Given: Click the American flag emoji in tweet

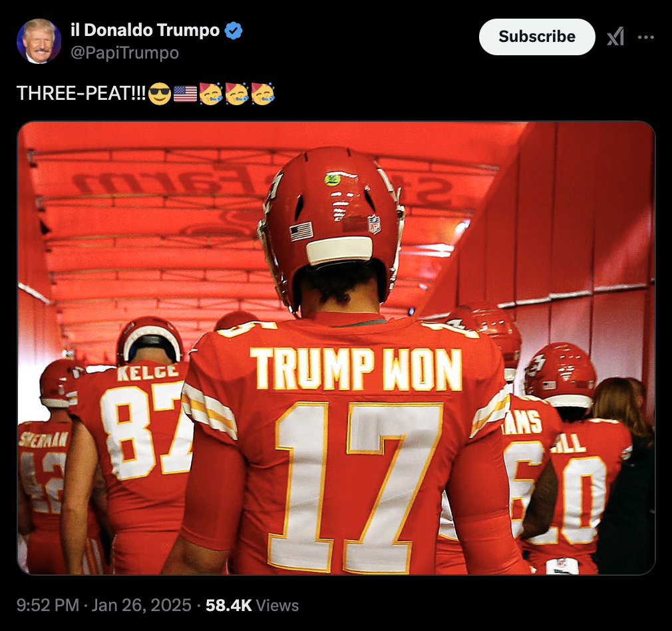Looking at the screenshot, I should pyautogui.click(x=185, y=93).
